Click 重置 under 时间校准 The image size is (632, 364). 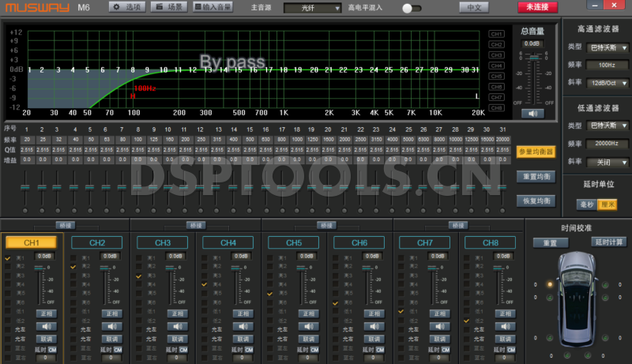click(551, 243)
